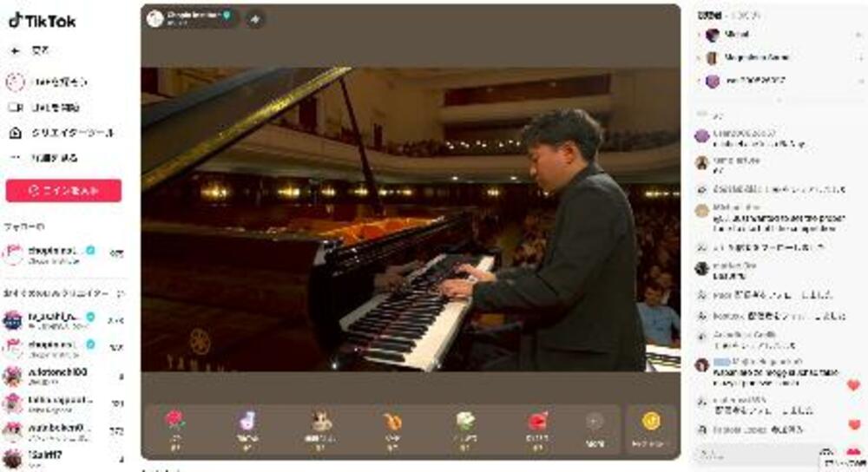Send the rose gift
This screenshot has height=472, width=868.
(174, 422)
